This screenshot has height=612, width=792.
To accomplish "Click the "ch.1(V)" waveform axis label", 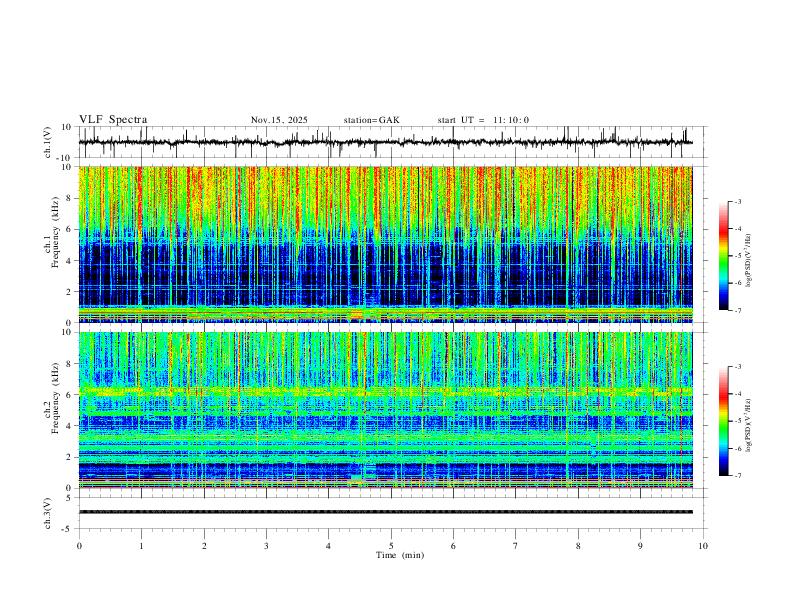I will pos(48,142).
